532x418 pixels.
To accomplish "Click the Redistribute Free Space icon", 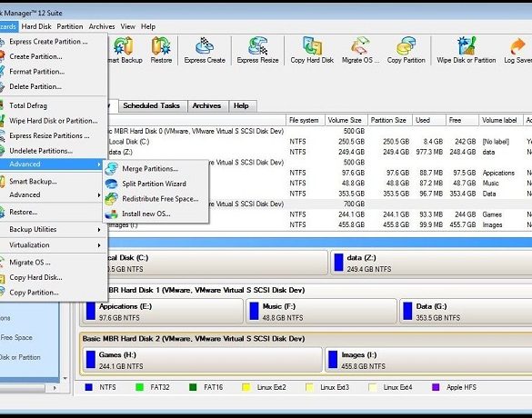I will coord(111,199).
